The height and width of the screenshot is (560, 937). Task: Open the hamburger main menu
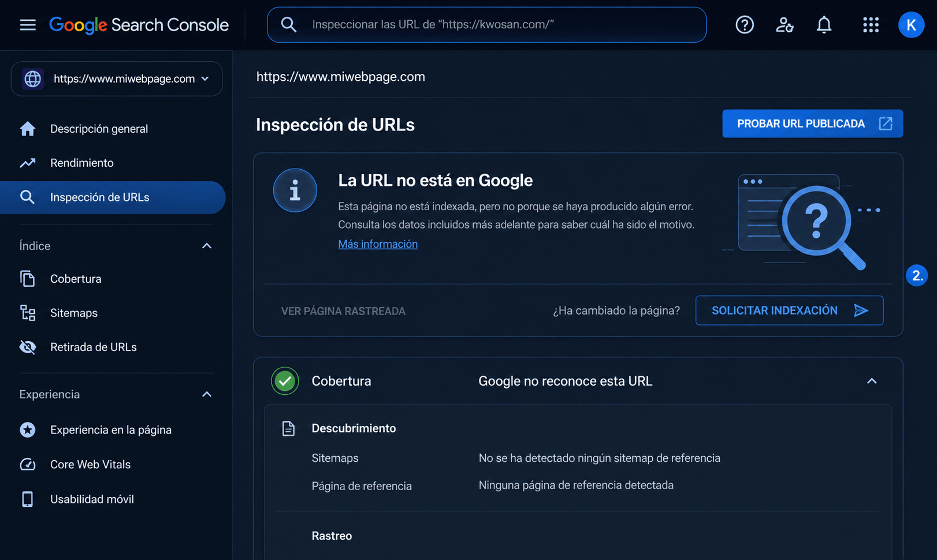point(28,25)
